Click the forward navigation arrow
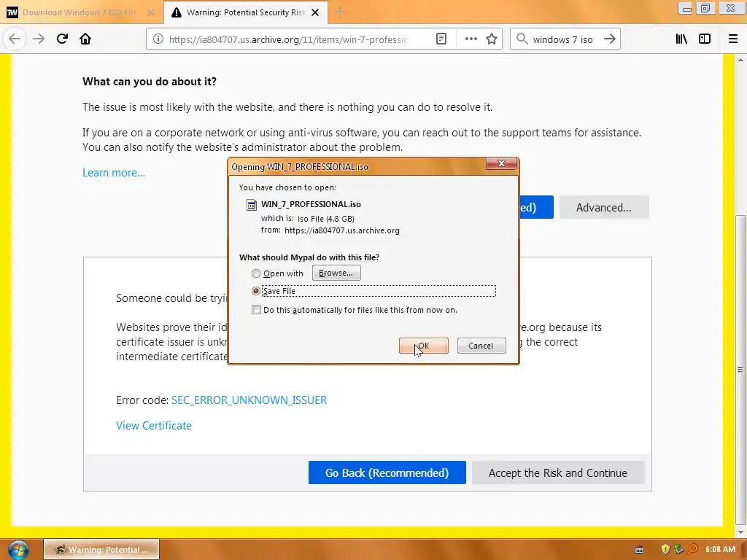The image size is (747, 560). [x=39, y=39]
